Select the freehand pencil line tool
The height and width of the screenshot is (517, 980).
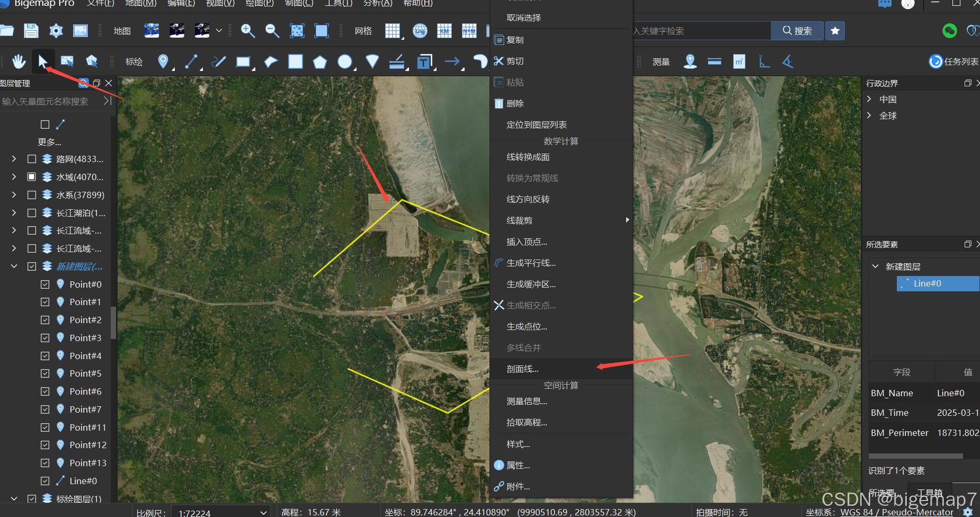218,61
